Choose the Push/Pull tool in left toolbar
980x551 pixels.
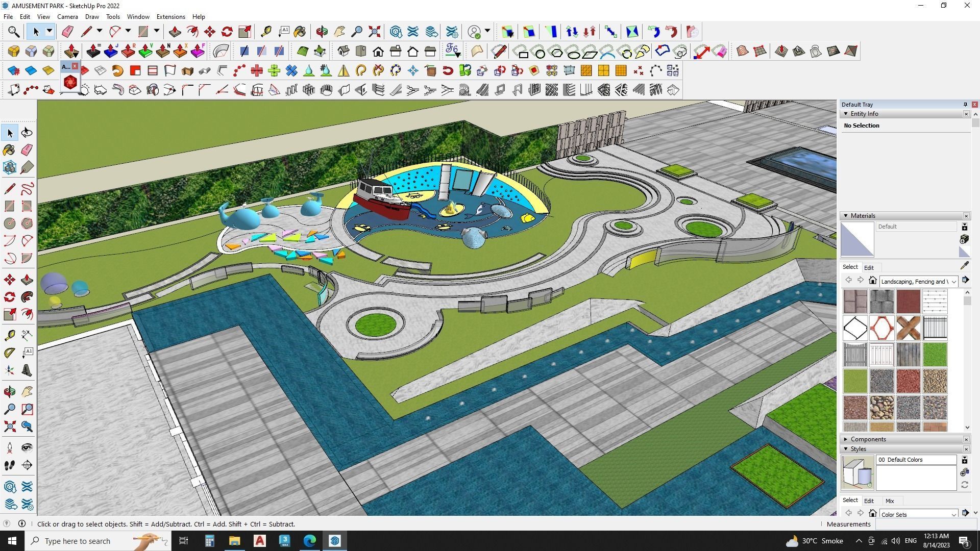[x=27, y=280]
